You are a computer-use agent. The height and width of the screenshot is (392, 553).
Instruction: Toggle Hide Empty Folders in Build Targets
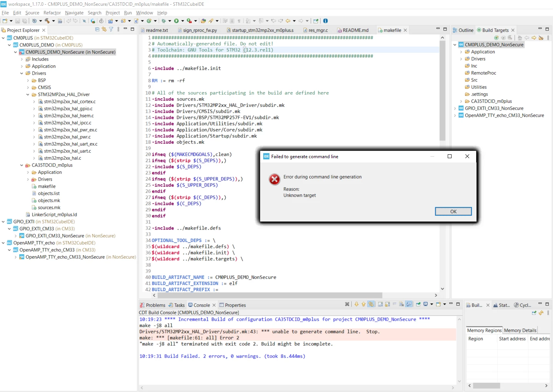click(x=541, y=38)
